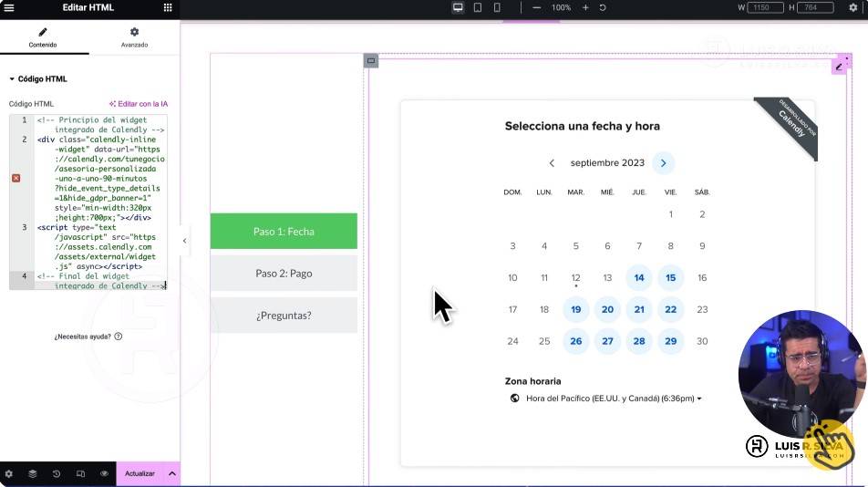Select September 27 in calendar
The height and width of the screenshot is (487, 868).
[x=607, y=341]
